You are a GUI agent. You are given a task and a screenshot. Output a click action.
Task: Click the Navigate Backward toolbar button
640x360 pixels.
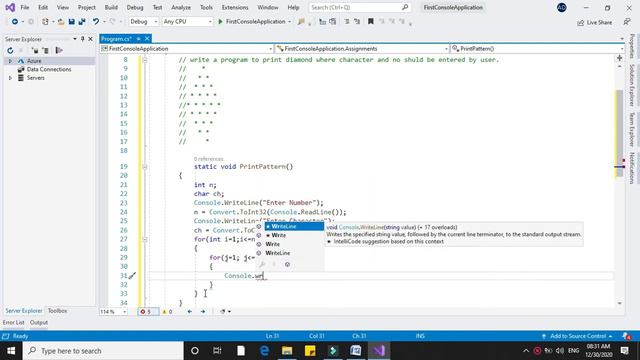coord(15,22)
